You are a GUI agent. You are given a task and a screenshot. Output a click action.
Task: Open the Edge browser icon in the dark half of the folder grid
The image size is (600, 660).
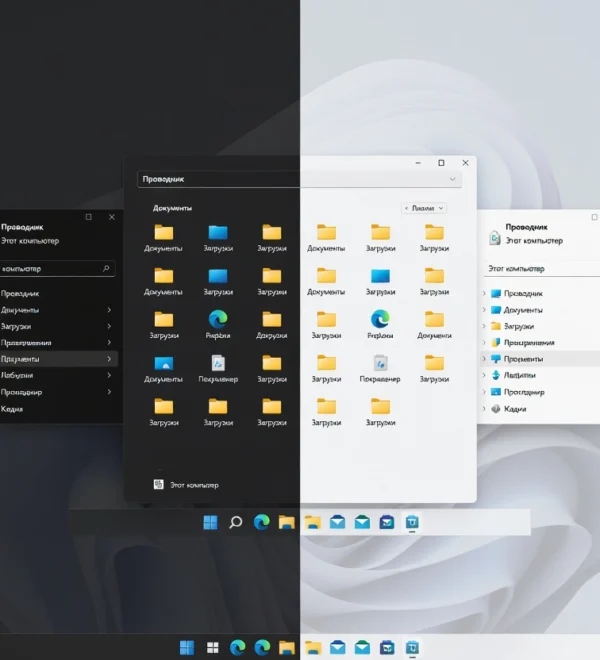[218, 319]
